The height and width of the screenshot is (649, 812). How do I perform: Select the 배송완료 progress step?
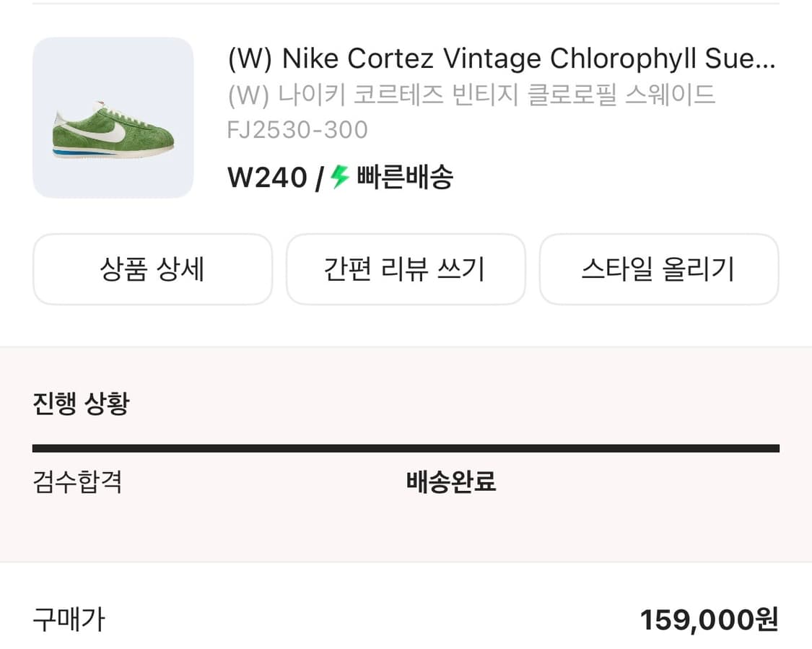pos(451,482)
